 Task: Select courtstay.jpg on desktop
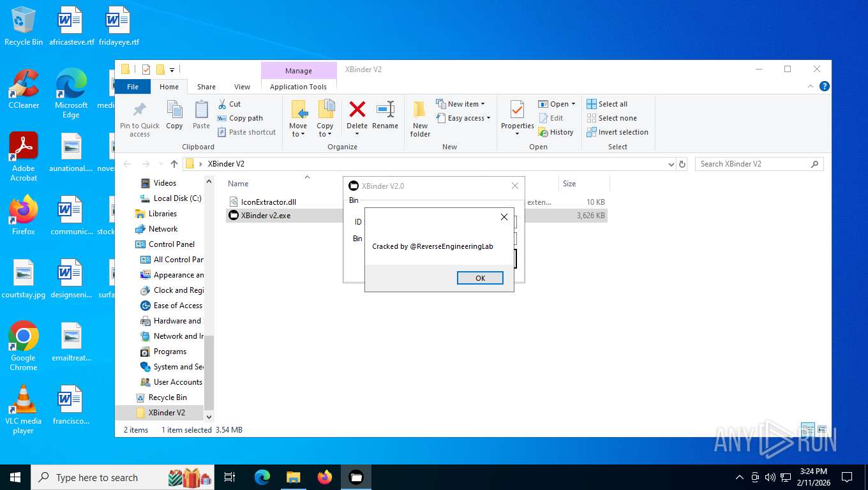(24, 279)
